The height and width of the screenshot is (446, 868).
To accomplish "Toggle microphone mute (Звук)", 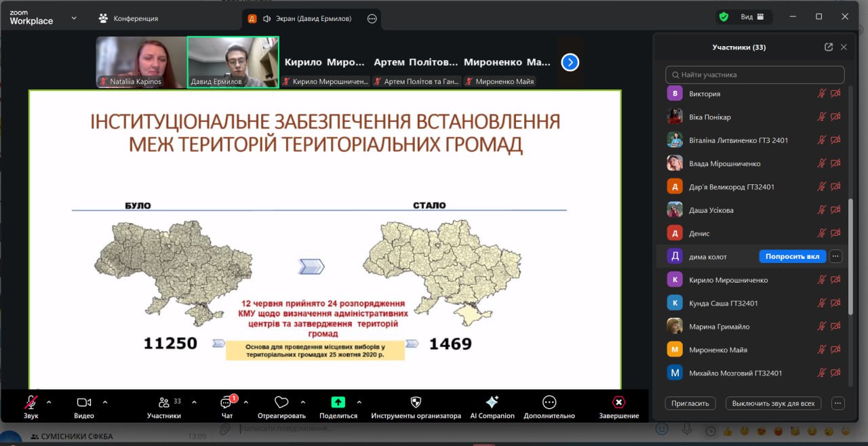I will click(31, 403).
